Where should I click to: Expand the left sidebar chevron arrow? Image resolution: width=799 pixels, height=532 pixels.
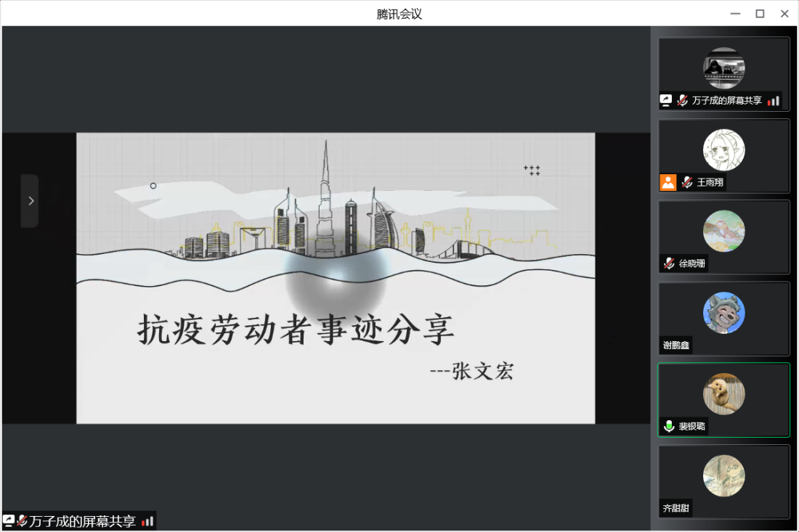click(x=31, y=201)
